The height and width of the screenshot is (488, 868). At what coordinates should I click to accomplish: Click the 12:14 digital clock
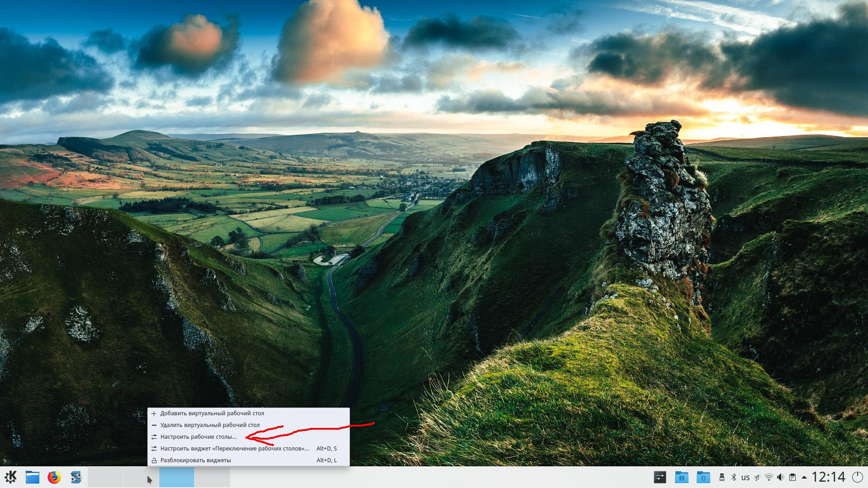828,477
